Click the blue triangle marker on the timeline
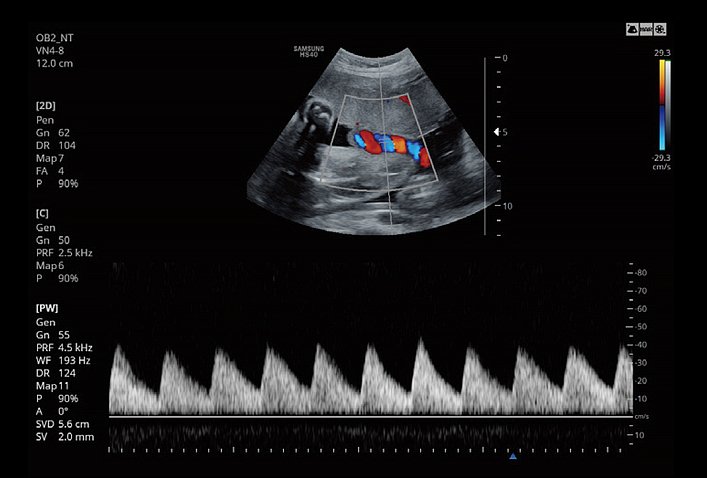Screen dimensions: 707x478 click(x=513, y=456)
